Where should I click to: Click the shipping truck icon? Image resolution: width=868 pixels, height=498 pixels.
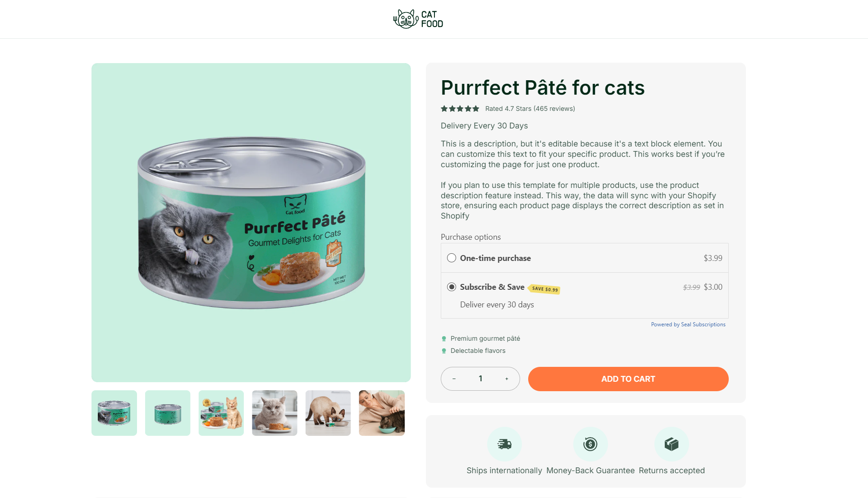[x=504, y=444]
